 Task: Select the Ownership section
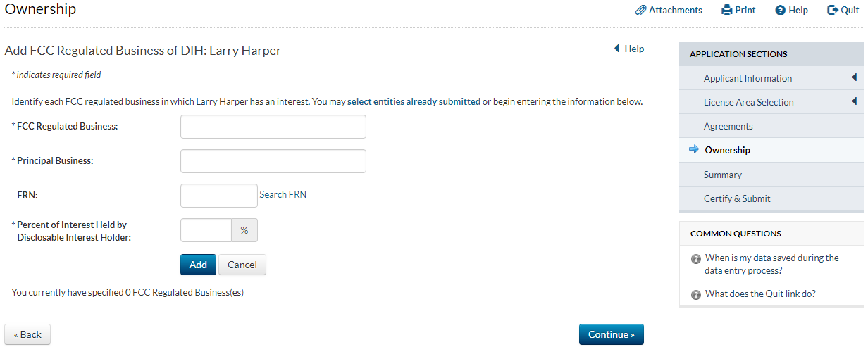point(727,150)
